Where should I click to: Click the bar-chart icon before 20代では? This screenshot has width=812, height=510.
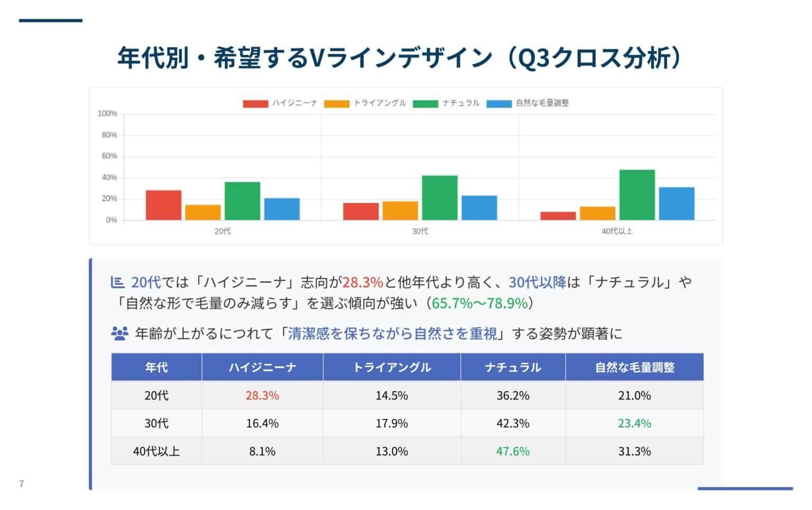pyautogui.click(x=117, y=282)
